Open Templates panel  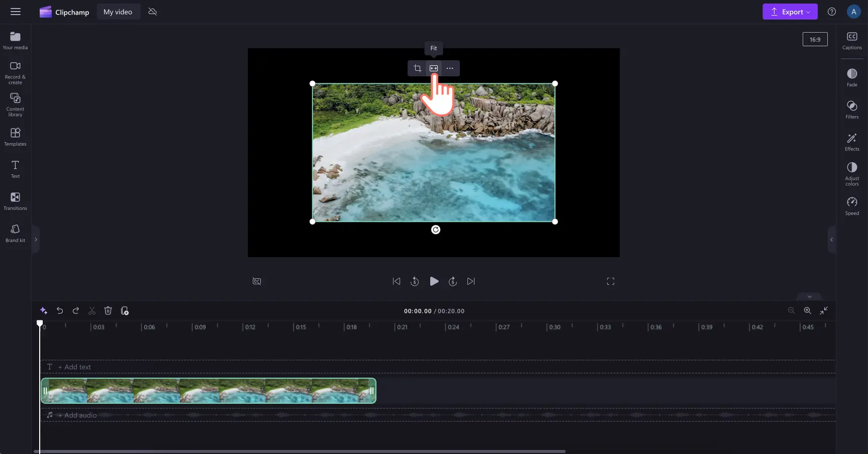pos(15,137)
